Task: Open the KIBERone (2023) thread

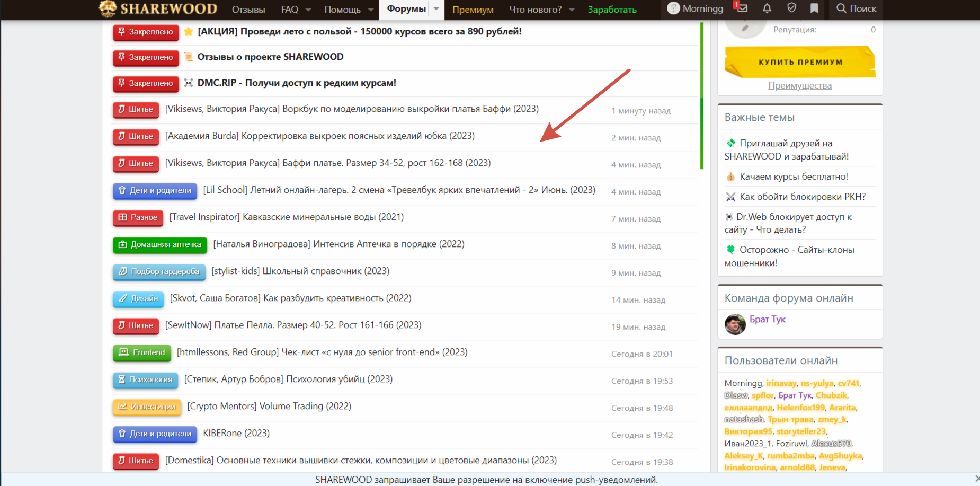Action: [x=236, y=434]
